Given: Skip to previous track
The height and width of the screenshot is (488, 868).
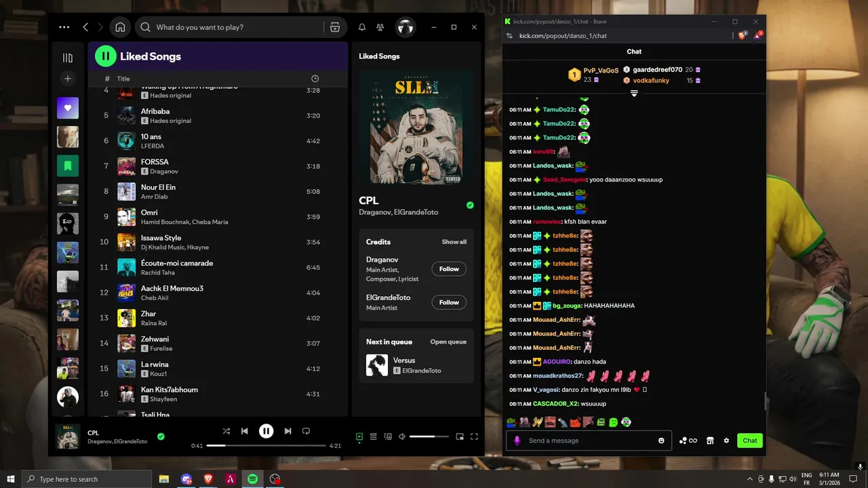Looking at the screenshot, I should pyautogui.click(x=245, y=431).
